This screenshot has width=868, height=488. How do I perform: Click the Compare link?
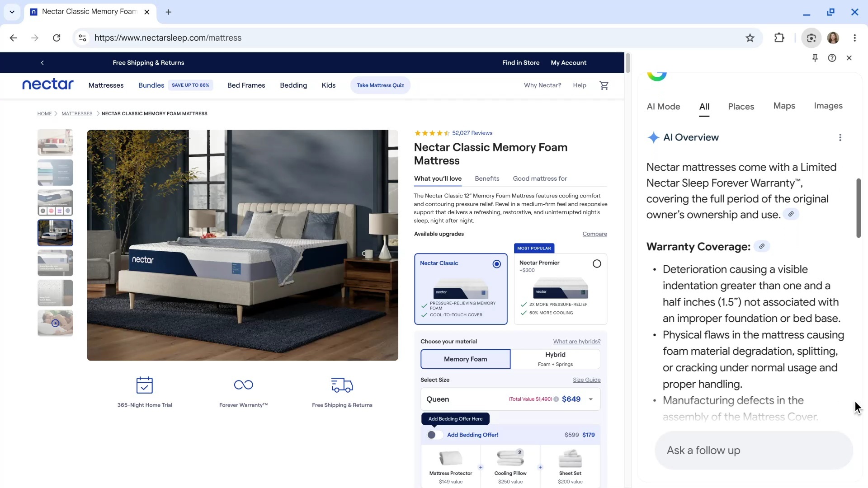coord(594,234)
